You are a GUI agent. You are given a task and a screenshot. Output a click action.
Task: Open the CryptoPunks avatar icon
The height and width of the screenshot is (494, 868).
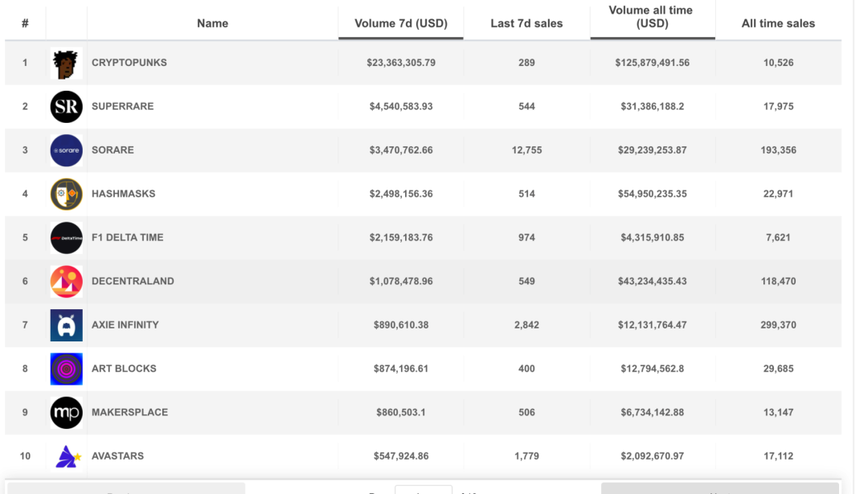tap(67, 63)
